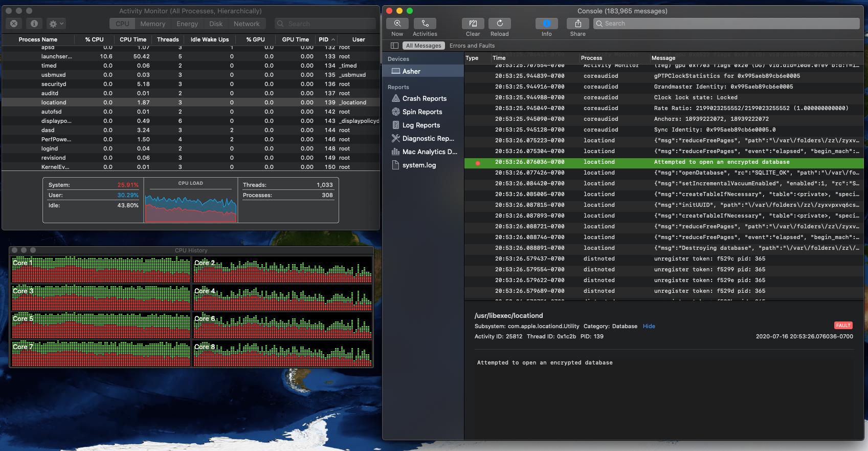Select the 'Rate Ratio' coreaudiod log entry
The height and width of the screenshot is (451, 868).
(664, 108)
